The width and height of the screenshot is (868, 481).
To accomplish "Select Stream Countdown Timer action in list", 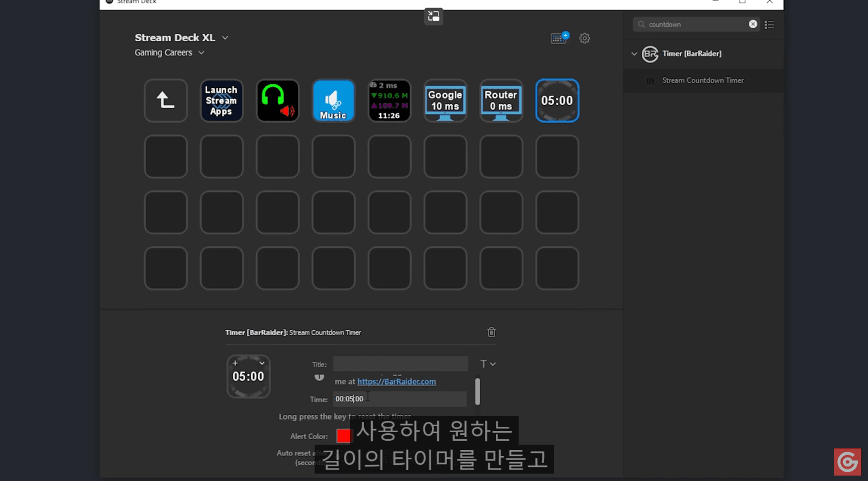I will pos(703,80).
